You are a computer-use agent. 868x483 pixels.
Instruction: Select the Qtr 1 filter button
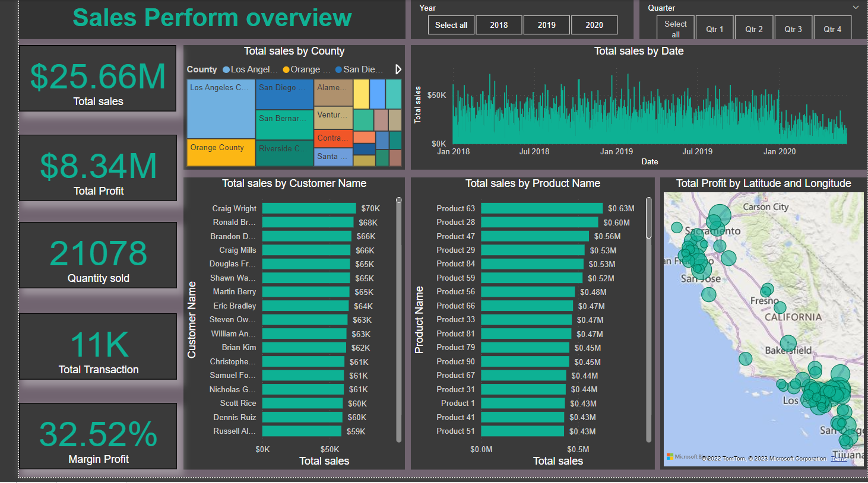(714, 27)
